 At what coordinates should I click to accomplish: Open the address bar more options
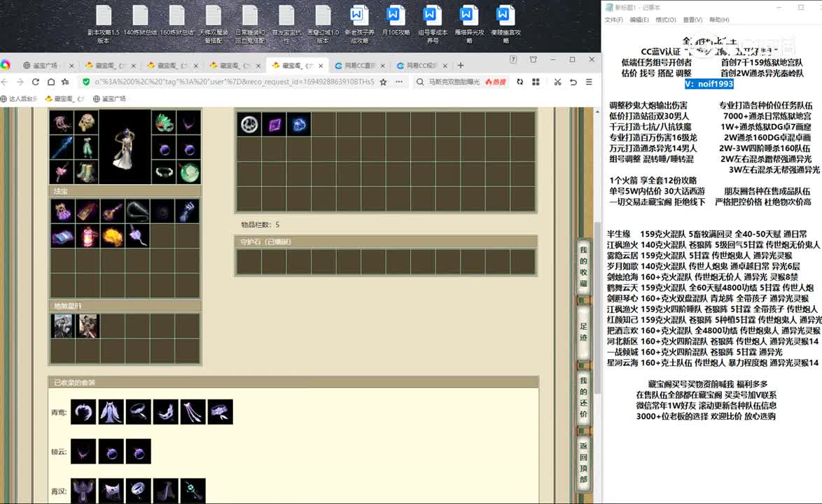click(399, 82)
